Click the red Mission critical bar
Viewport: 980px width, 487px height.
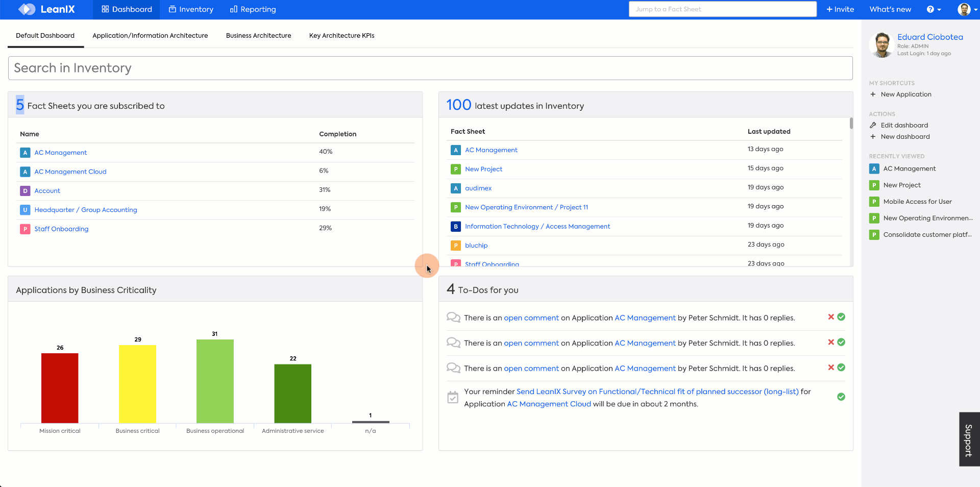pyautogui.click(x=60, y=388)
